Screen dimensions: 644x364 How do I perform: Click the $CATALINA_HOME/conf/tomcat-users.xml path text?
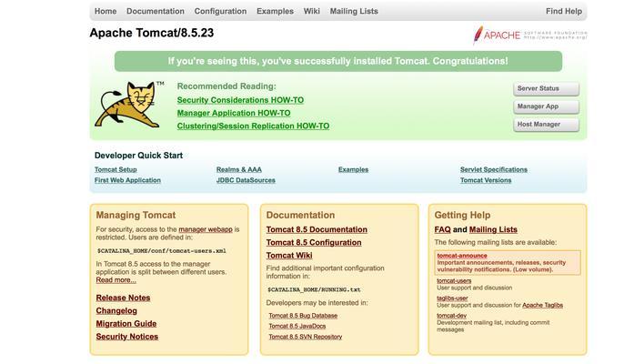pyautogui.click(x=161, y=250)
